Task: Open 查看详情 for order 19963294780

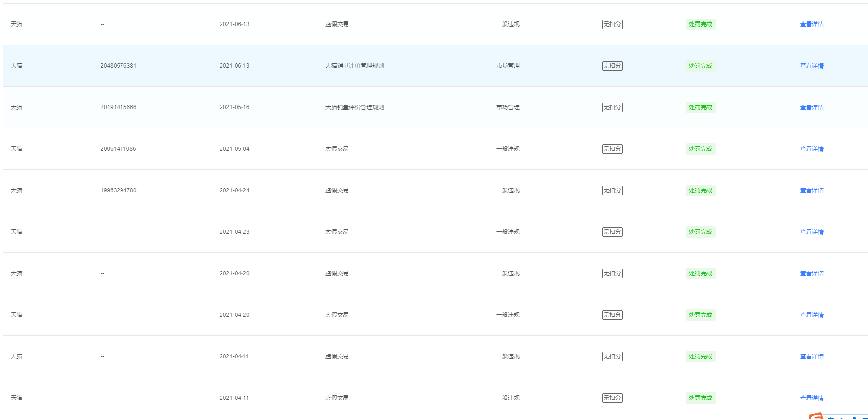Action: tap(811, 190)
